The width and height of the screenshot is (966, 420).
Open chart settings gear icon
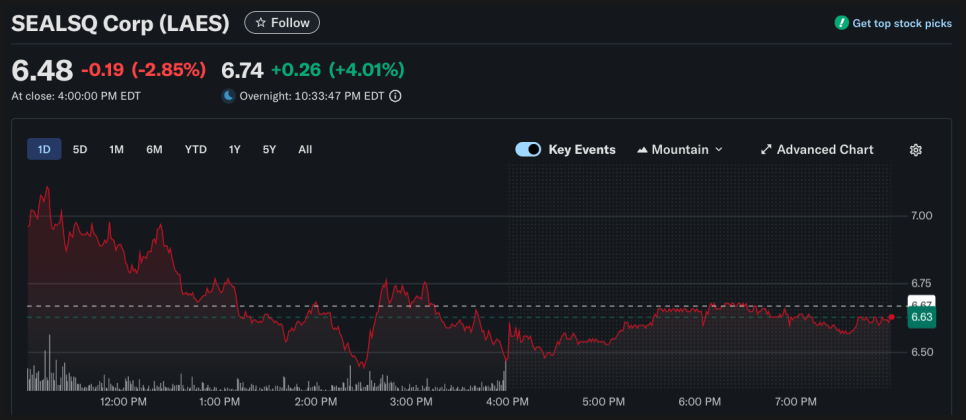coord(915,150)
